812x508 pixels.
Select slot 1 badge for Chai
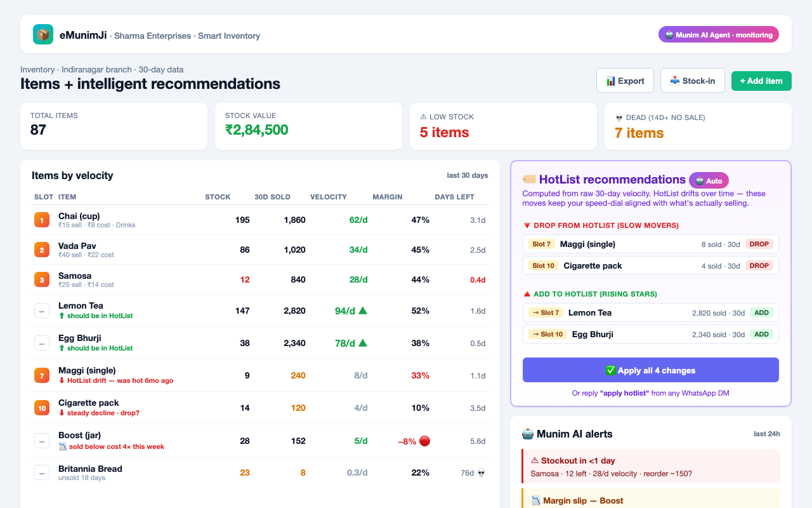tap(42, 220)
